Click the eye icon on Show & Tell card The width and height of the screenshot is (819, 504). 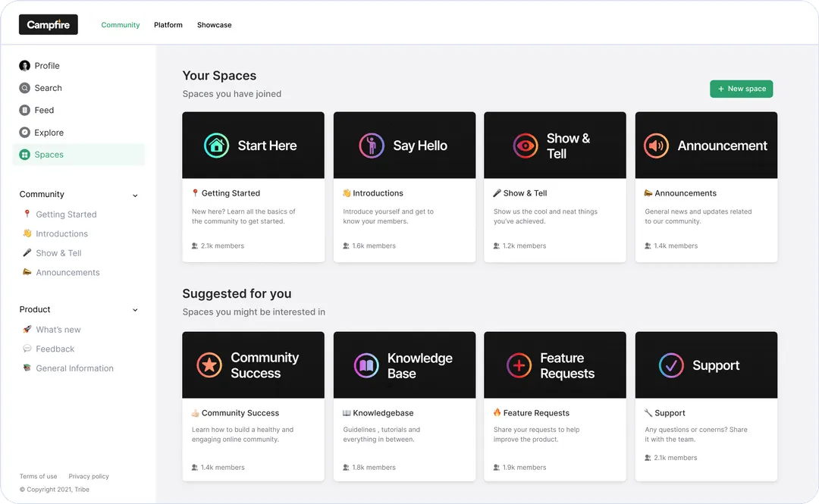526,146
